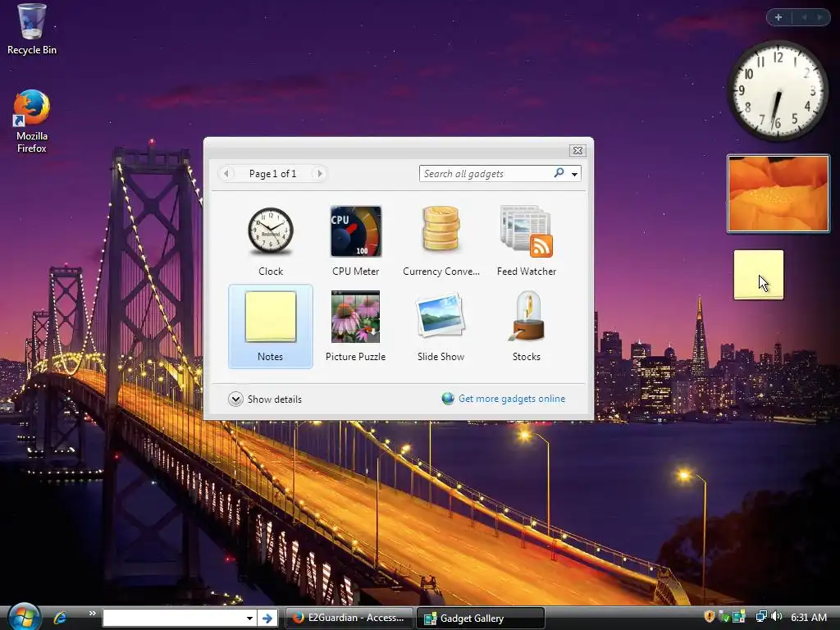This screenshot has height=630, width=840.
Task: Click the yellow Notes sidebar gadget
Action: [x=759, y=275]
